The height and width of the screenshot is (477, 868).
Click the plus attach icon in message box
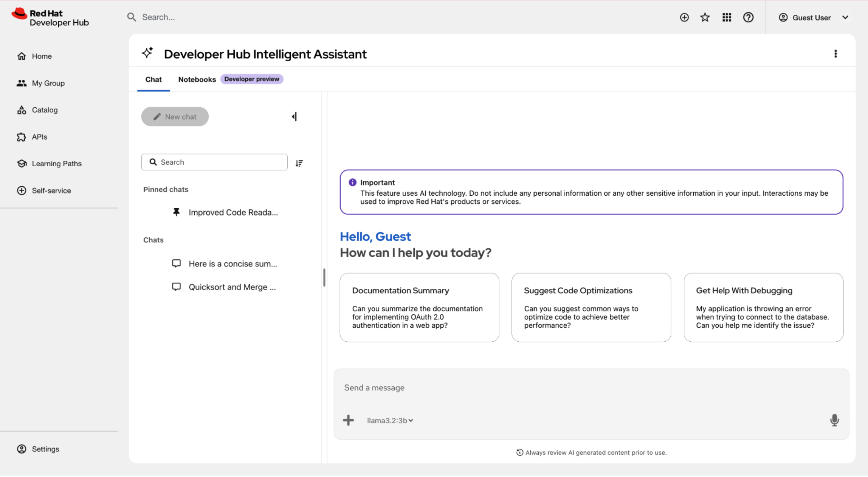[348, 420]
